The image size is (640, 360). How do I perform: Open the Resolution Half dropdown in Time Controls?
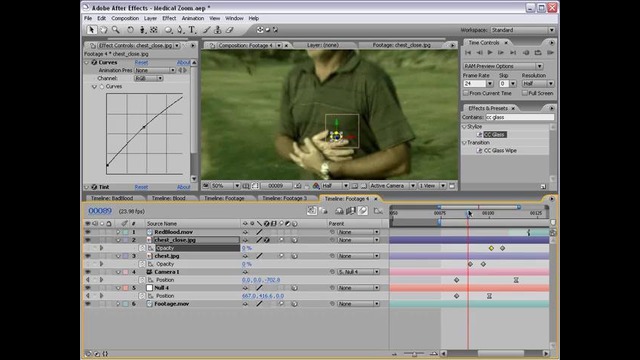pos(538,84)
